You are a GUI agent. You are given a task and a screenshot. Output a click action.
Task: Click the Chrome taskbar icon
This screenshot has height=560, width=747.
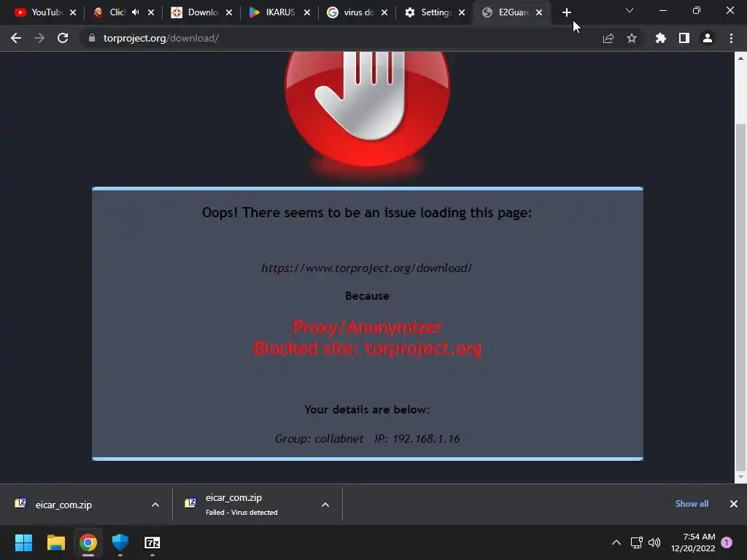pyautogui.click(x=88, y=542)
